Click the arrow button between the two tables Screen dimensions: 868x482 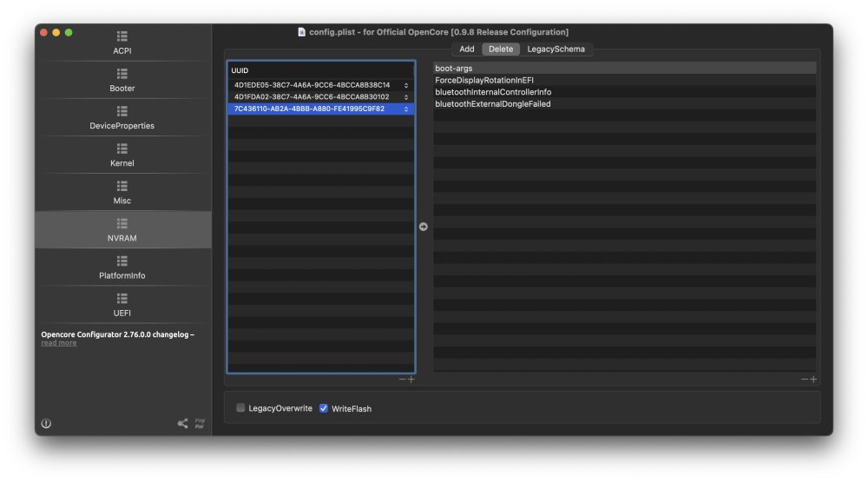pos(423,227)
